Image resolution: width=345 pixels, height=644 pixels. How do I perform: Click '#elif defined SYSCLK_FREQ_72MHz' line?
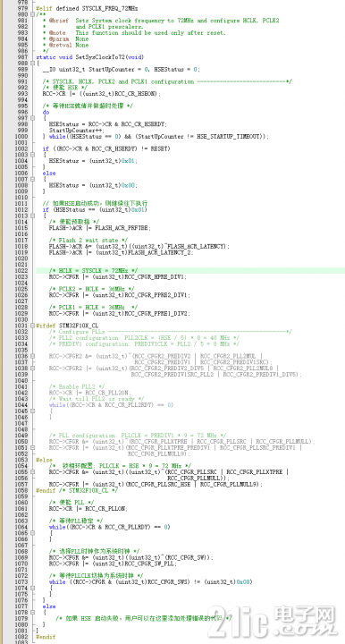[x=87, y=8]
